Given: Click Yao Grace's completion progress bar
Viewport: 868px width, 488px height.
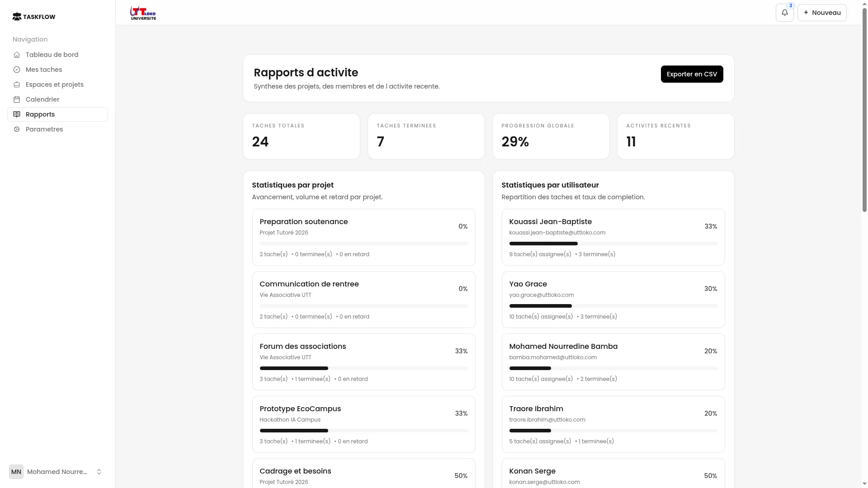Looking at the screenshot, I should 613,306.
